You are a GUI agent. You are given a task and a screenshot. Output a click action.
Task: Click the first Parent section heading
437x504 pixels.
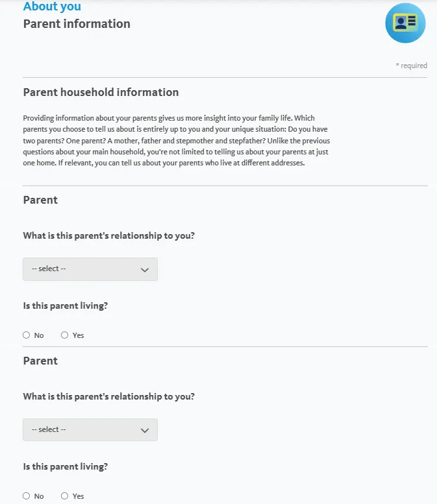40,200
